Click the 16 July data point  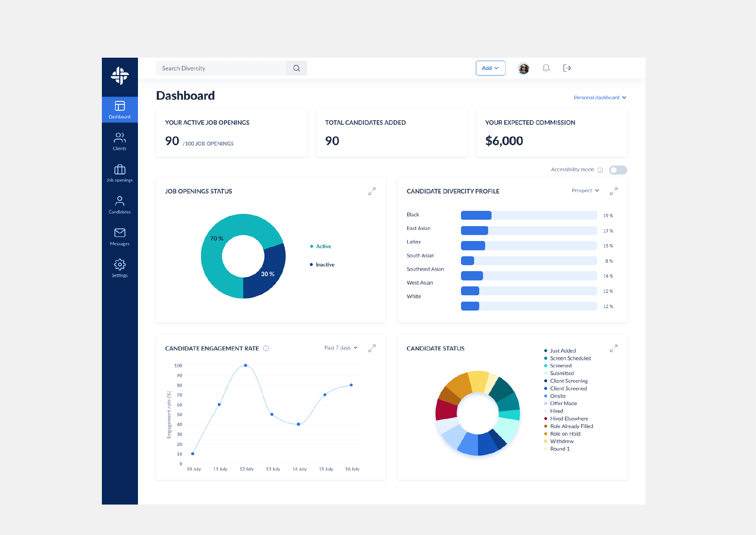351,385
